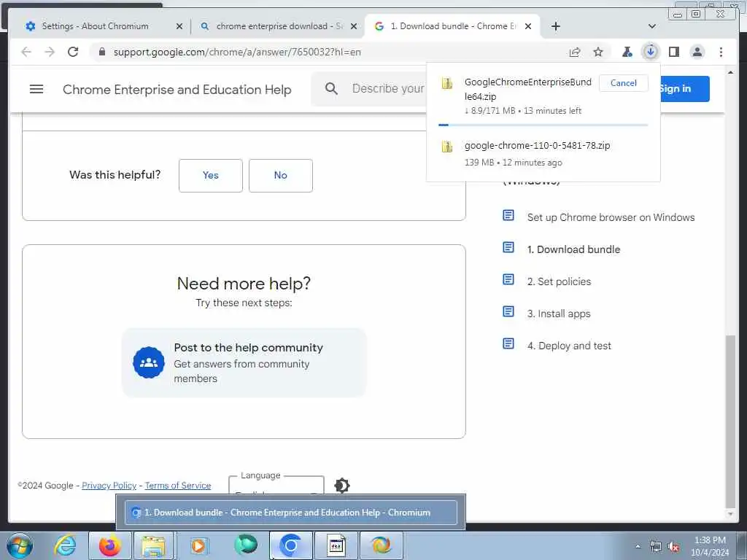This screenshot has width=747, height=560.
Task: Launch Internet Explorer from the taskbar
Action: coord(65,545)
